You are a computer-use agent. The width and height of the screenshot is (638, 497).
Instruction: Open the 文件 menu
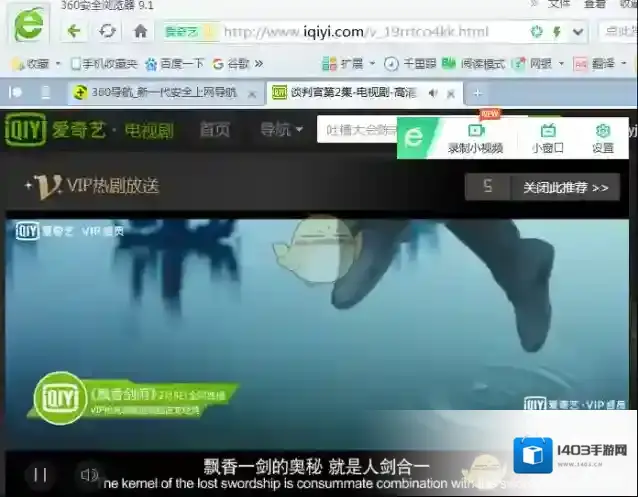(558, 4)
